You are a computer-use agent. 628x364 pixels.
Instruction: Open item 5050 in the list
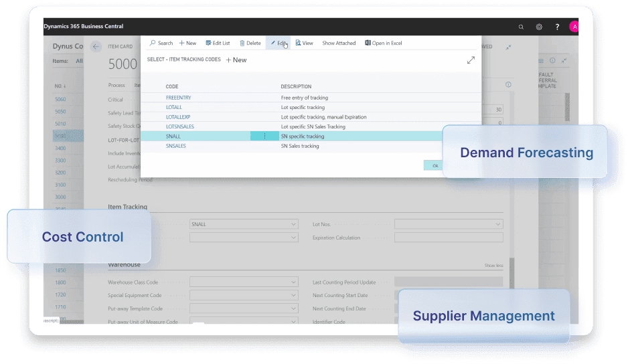(60, 112)
